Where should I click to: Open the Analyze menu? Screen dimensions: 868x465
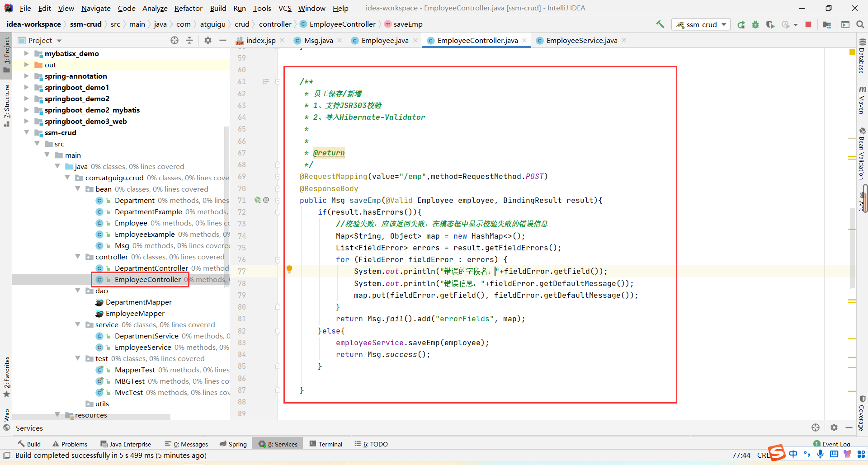155,8
